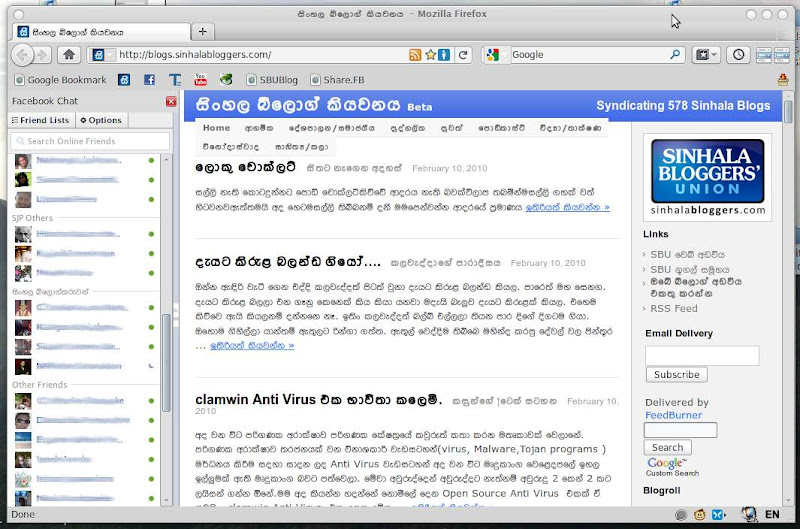800x529 pixels.
Task: Open the Share.FB bookmark
Action: (x=338, y=80)
